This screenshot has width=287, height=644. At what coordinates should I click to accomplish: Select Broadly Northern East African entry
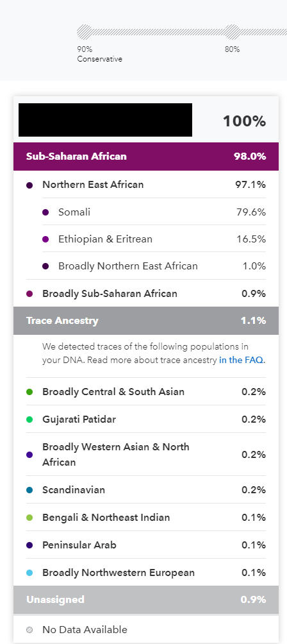coord(154,266)
